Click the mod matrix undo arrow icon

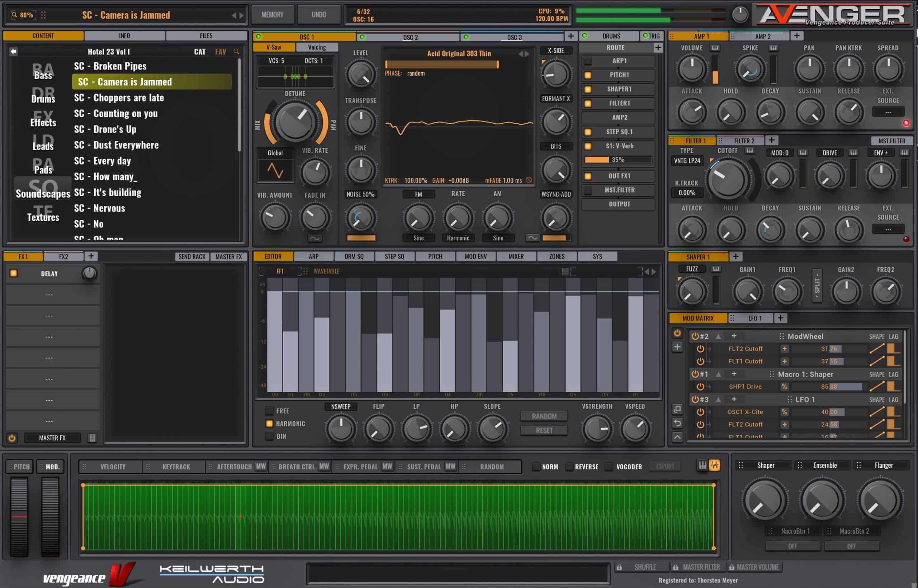677,423
